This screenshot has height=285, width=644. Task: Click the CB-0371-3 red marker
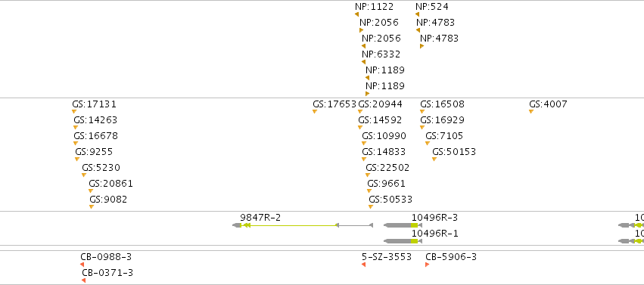83,280
